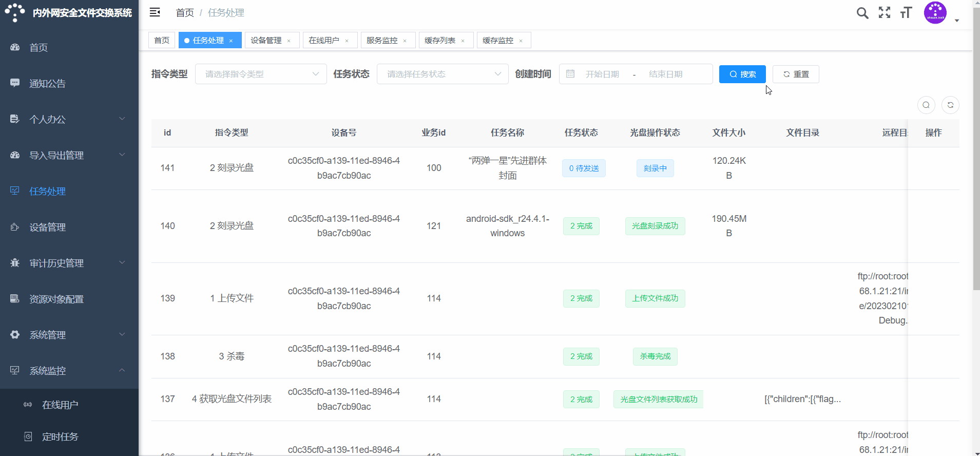980x456 pixels.
Task: Click the 系统监控 sidebar monitor icon
Action: (15, 371)
